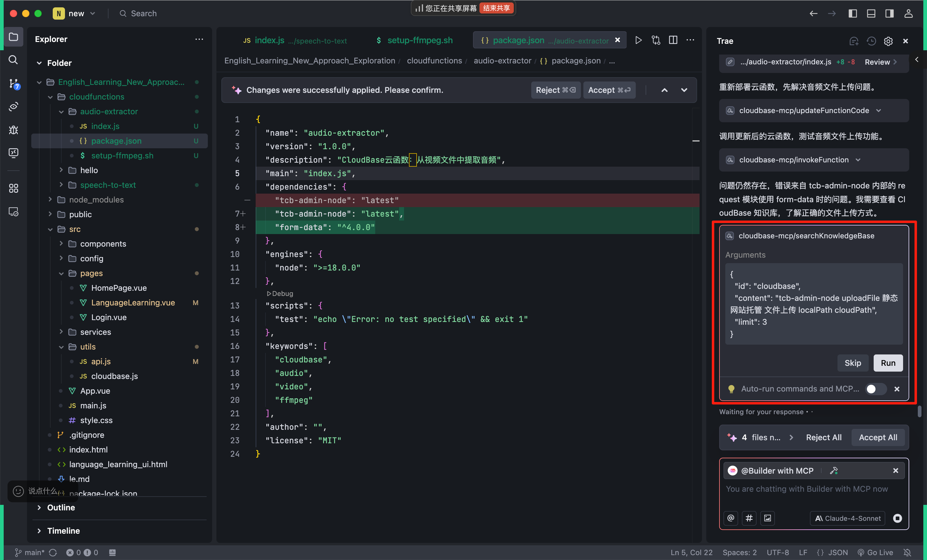Collapse the cloudfunctions folder
Screen dimensions: 927x560
coord(50,97)
